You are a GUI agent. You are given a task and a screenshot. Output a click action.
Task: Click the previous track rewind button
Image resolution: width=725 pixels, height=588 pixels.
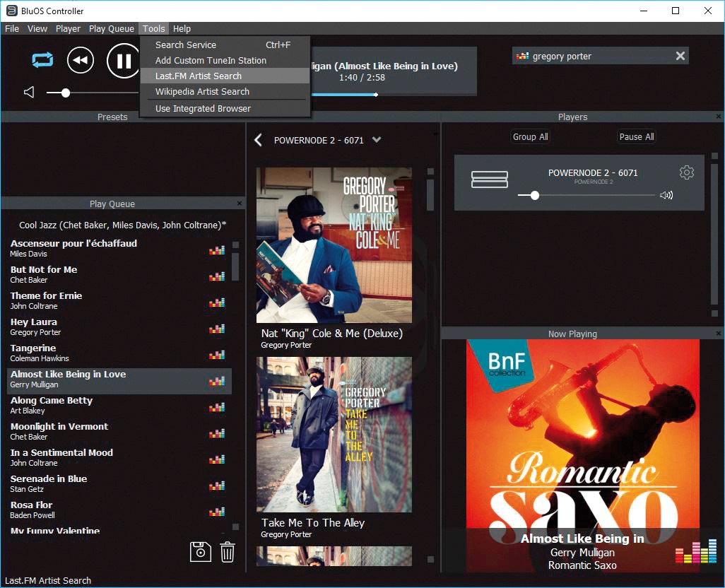pyautogui.click(x=81, y=60)
